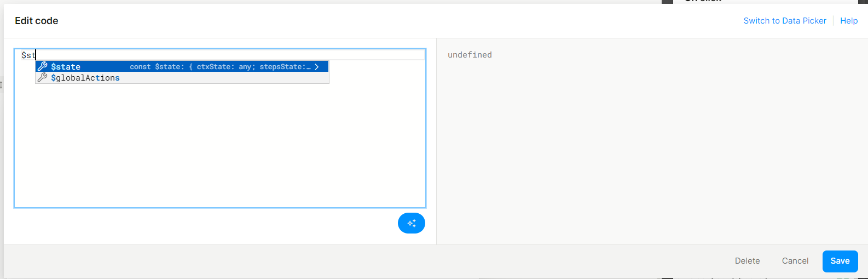Click the resize handle at the left edge

click(2, 85)
